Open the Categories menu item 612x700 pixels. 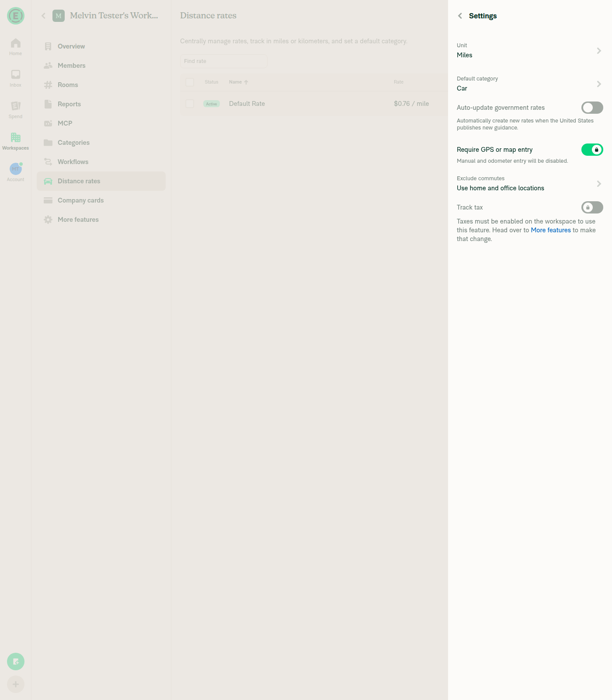pos(101,143)
